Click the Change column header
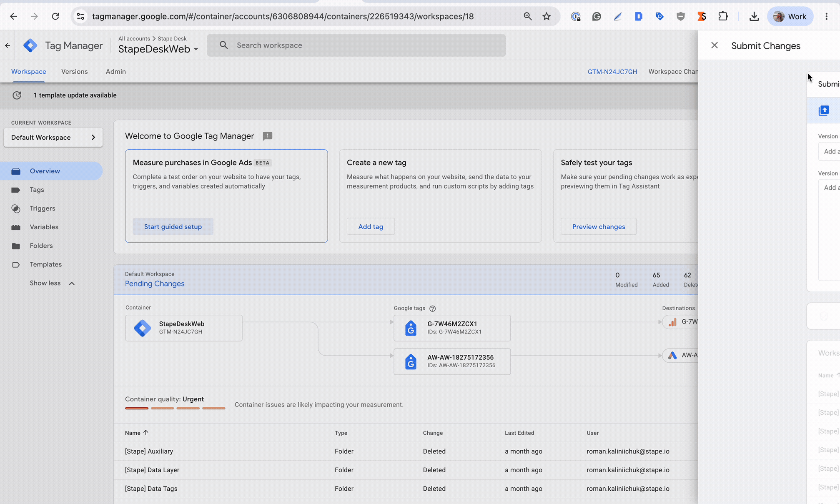840x504 pixels. (433, 433)
